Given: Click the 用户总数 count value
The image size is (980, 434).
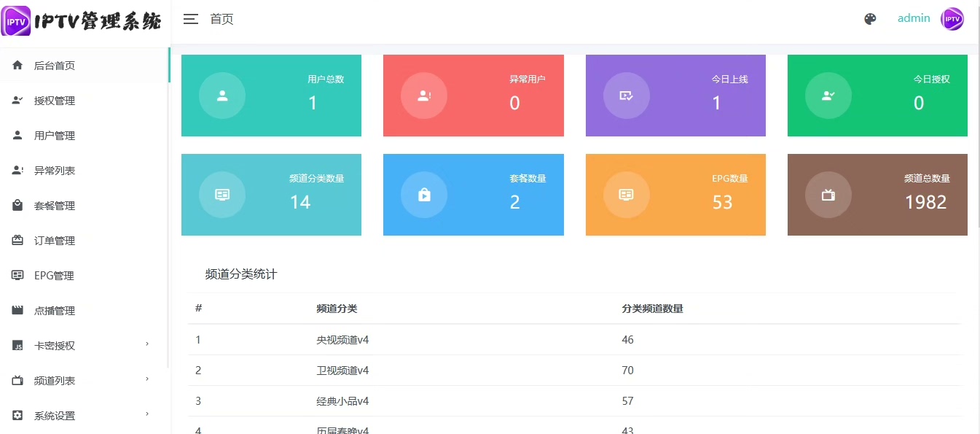Looking at the screenshot, I should (313, 103).
